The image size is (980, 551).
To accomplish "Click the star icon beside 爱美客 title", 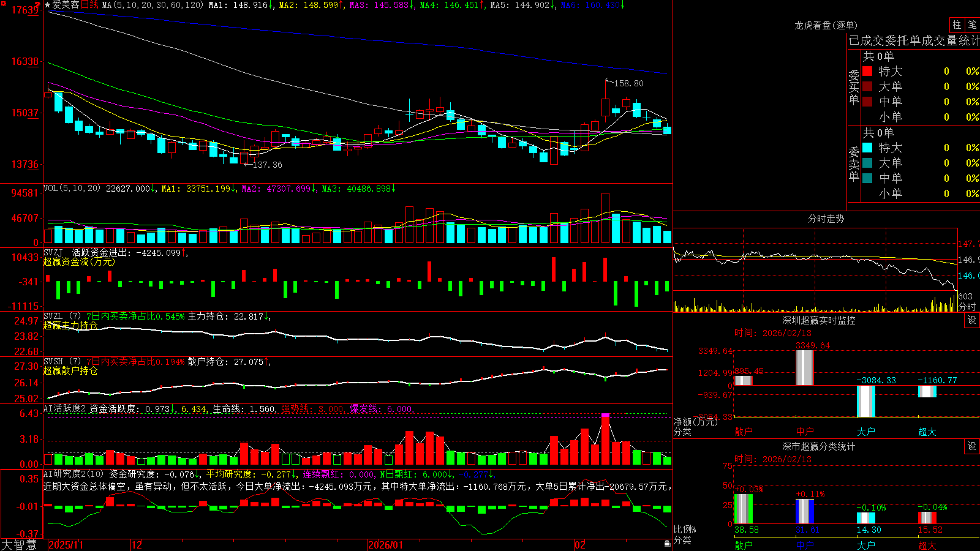I will tap(48, 5).
